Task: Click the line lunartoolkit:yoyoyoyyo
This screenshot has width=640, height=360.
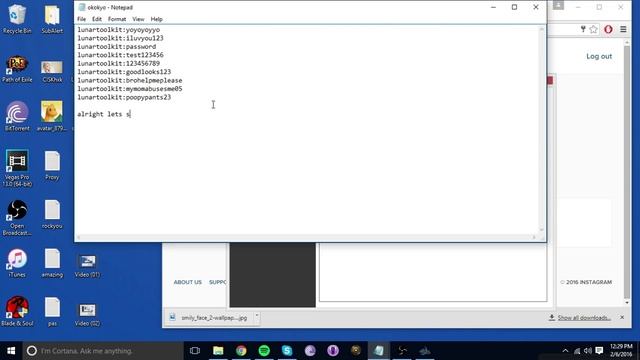Action: pyautogui.click(x=119, y=29)
